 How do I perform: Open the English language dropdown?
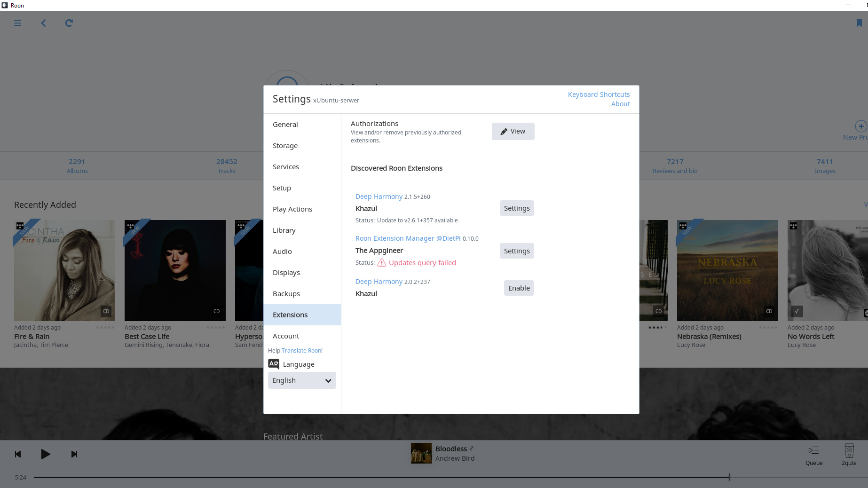302,380
